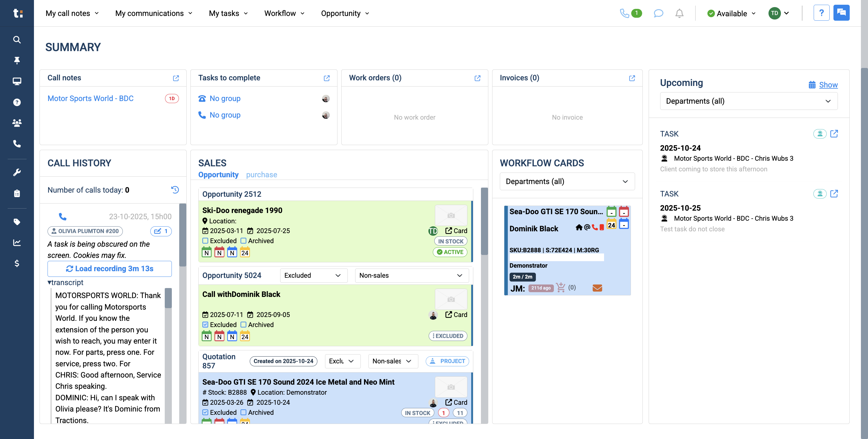Open the notifications bell icon
This screenshot has height=439, width=868.
679,14
